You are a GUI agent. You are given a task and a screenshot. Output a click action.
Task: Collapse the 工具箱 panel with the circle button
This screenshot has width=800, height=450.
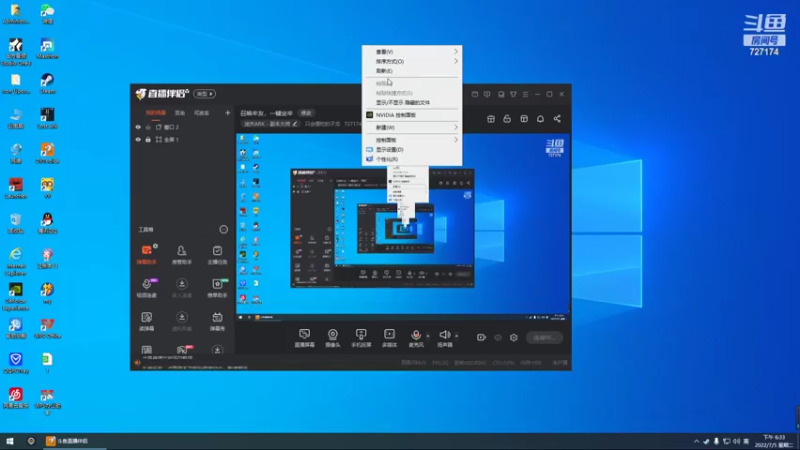[223, 230]
